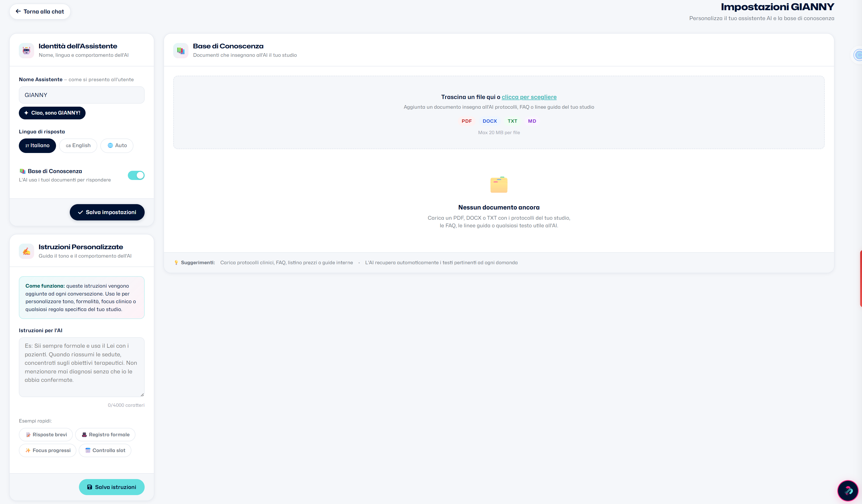862x504 pixels.
Task: Click Salva impostazioni button
Action: coord(107,212)
